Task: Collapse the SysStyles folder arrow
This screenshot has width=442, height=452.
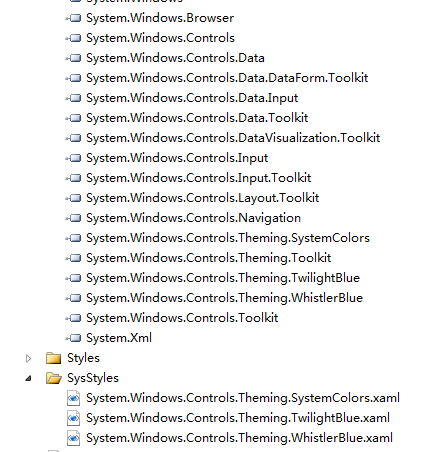Action: coord(29,378)
